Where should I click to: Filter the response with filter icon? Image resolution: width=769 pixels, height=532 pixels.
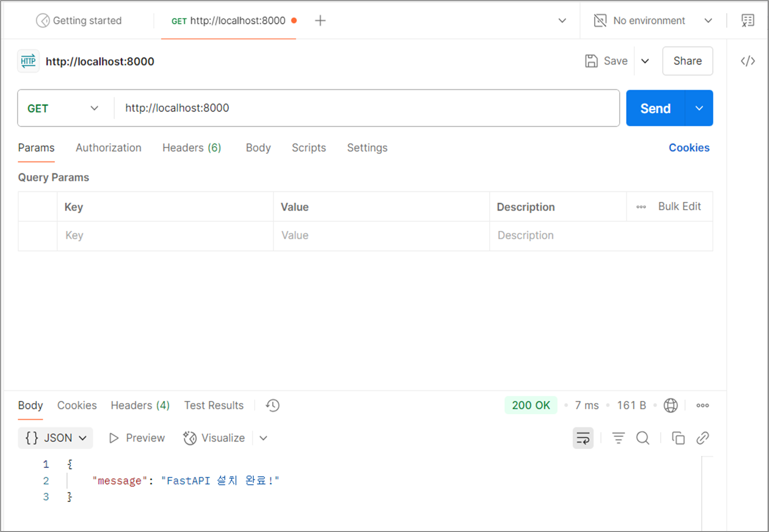[618, 438]
